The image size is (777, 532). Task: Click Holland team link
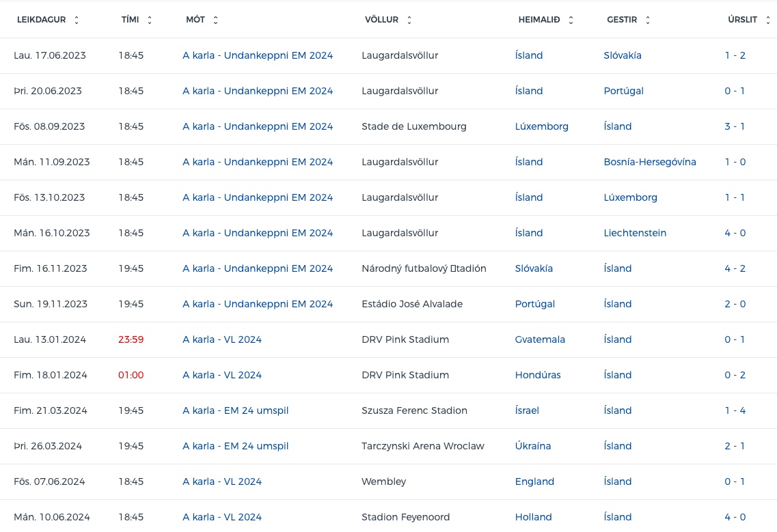(x=533, y=517)
